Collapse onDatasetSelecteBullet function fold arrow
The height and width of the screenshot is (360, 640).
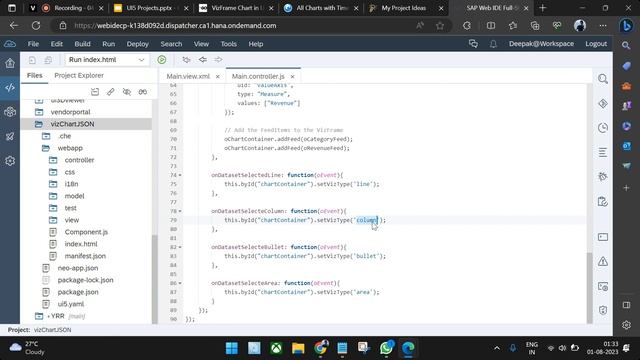(x=180, y=247)
